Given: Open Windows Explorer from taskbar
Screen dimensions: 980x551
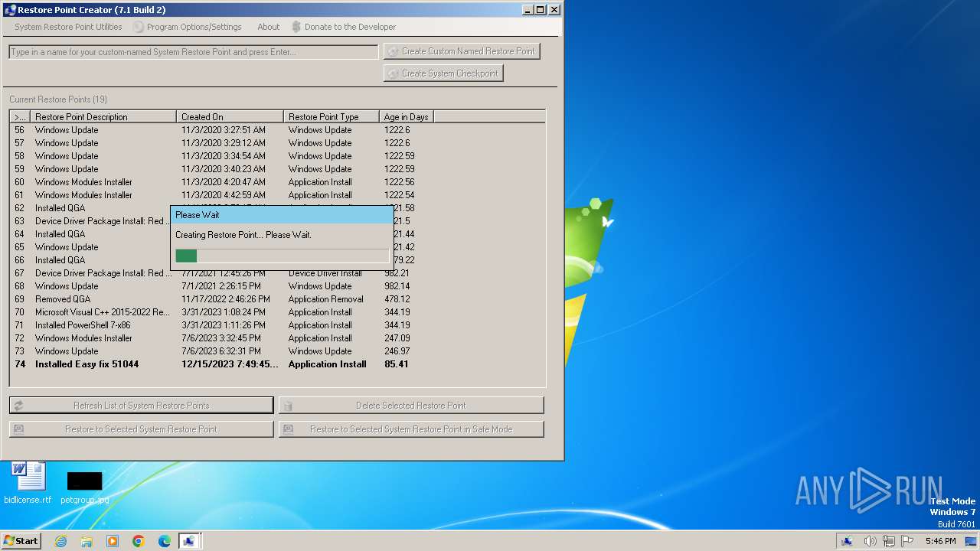Looking at the screenshot, I should coord(87,541).
